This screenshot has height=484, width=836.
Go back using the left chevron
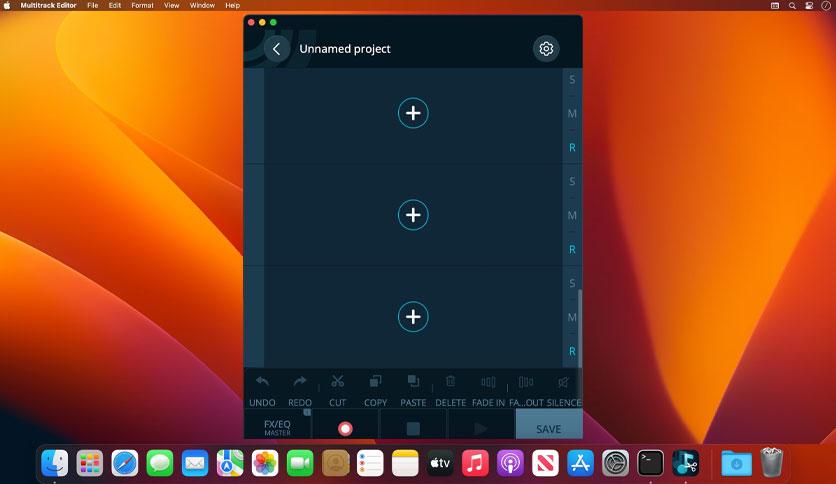277,49
